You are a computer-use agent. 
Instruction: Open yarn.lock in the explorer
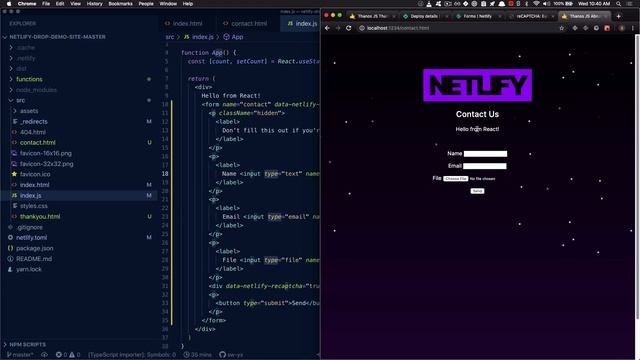pos(29,269)
